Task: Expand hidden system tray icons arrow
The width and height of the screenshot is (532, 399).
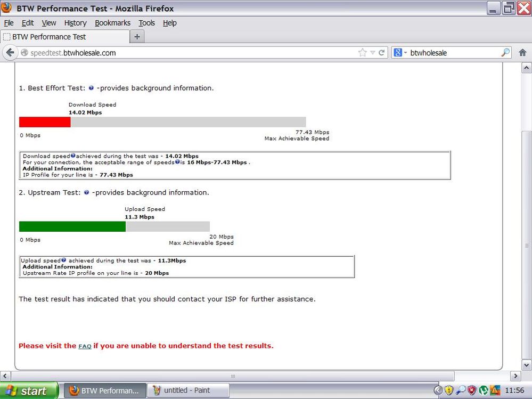Action: coord(438,390)
